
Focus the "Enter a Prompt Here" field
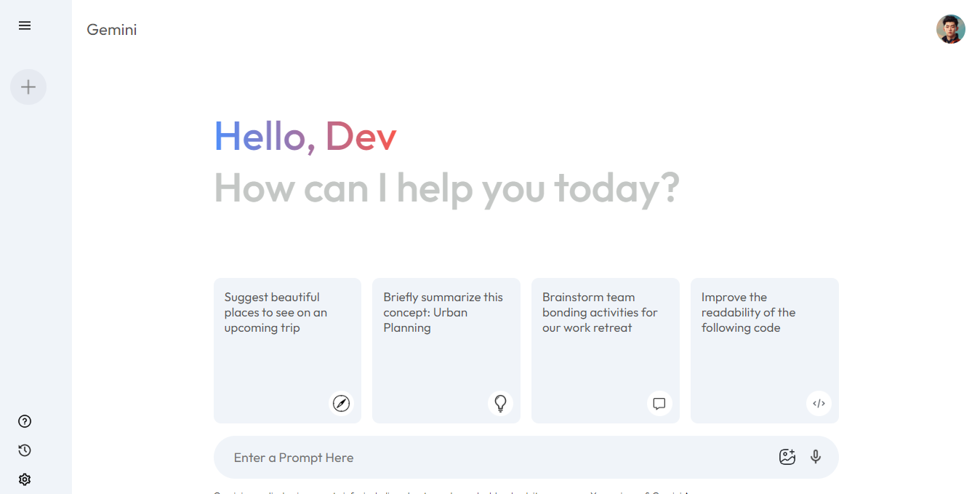pyautogui.click(x=526, y=458)
